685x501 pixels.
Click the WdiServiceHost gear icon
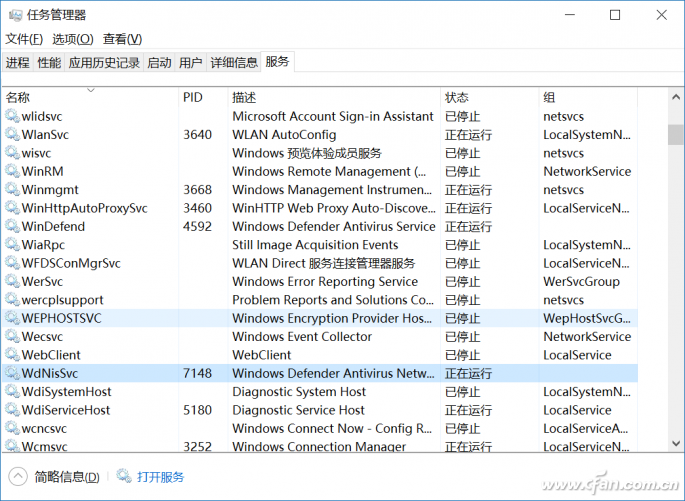[x=12, y=410]
